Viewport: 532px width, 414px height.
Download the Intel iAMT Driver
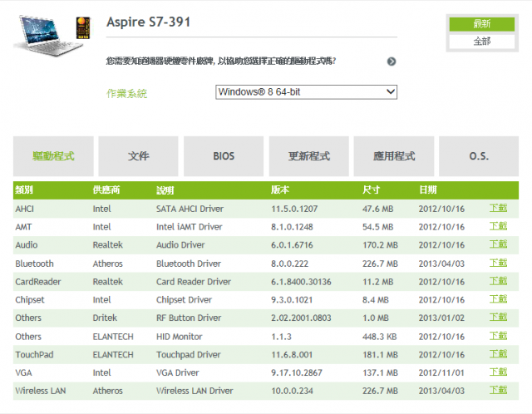pos(498,226)
